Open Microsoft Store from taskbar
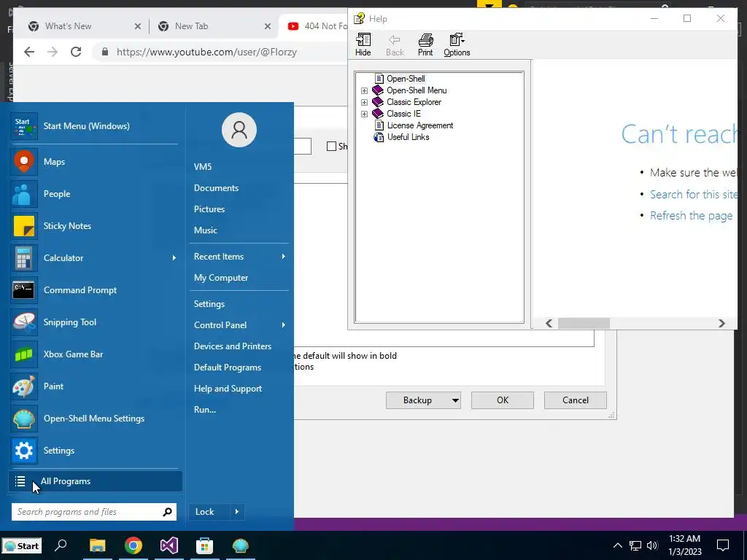This screenshot has height=560, width=747. tap(204, 545)
